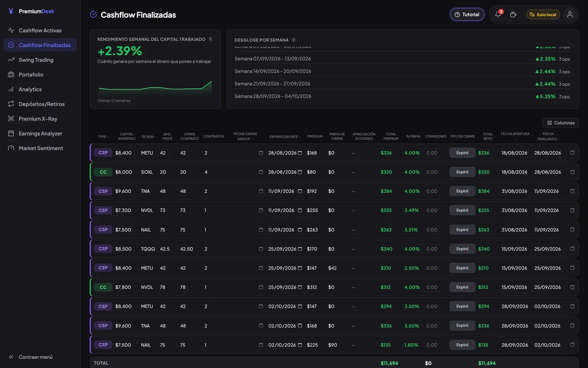
Task: Click info icon next to Desglose por Semana
Action: [x=294, y=40]
